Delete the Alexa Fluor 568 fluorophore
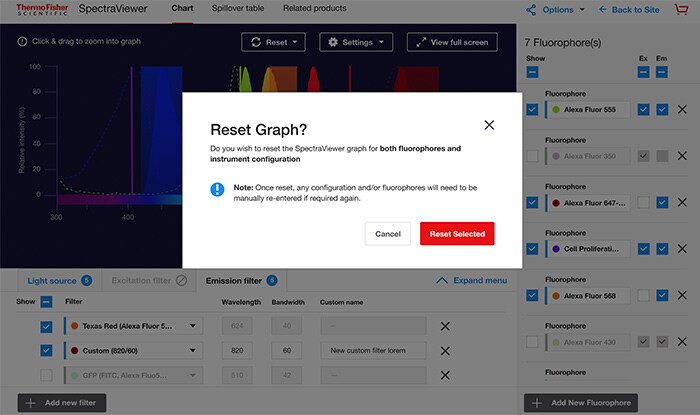700x415 pixels. (682, 295)
